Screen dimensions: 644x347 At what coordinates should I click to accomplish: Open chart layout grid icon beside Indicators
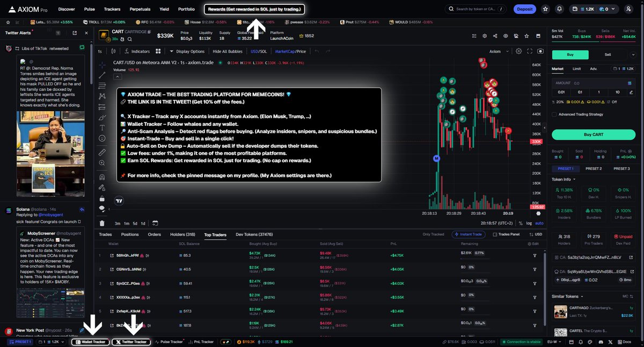point(158,52)
